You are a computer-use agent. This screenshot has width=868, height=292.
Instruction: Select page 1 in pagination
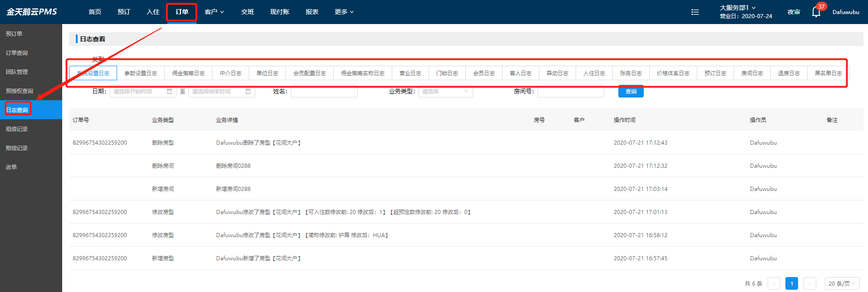792,283
